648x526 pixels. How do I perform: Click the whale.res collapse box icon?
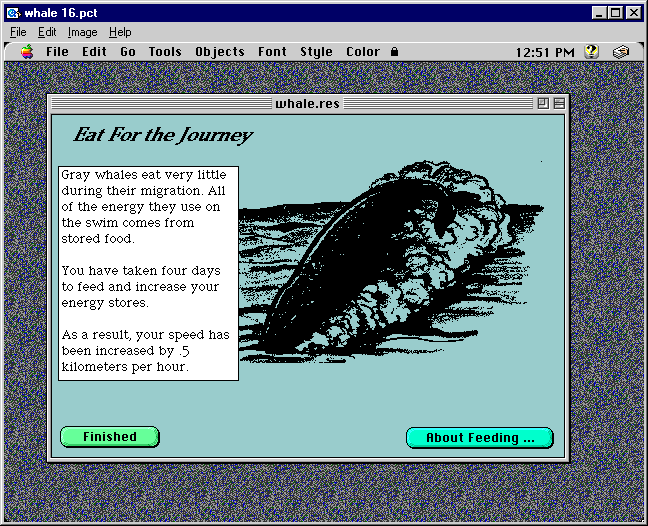(559, 103)
